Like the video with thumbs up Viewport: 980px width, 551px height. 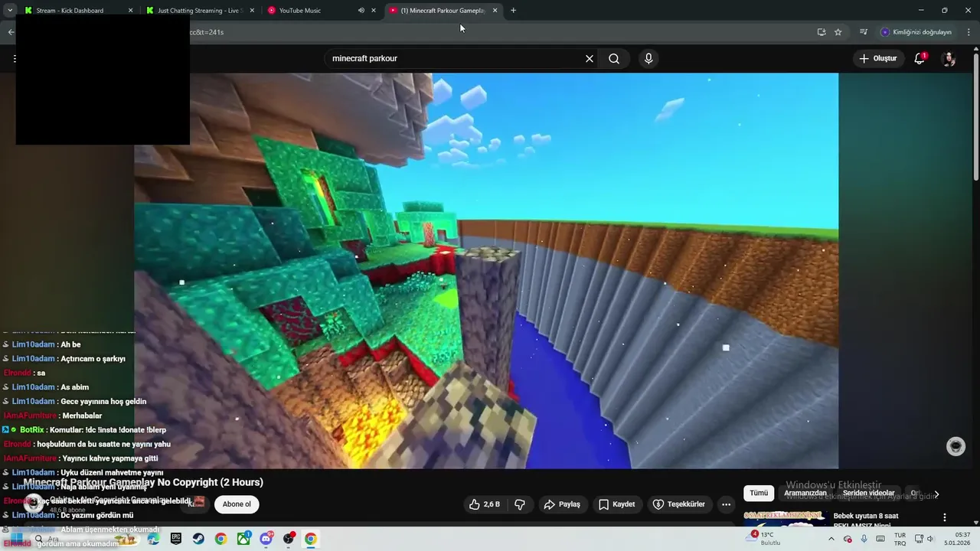484,504
